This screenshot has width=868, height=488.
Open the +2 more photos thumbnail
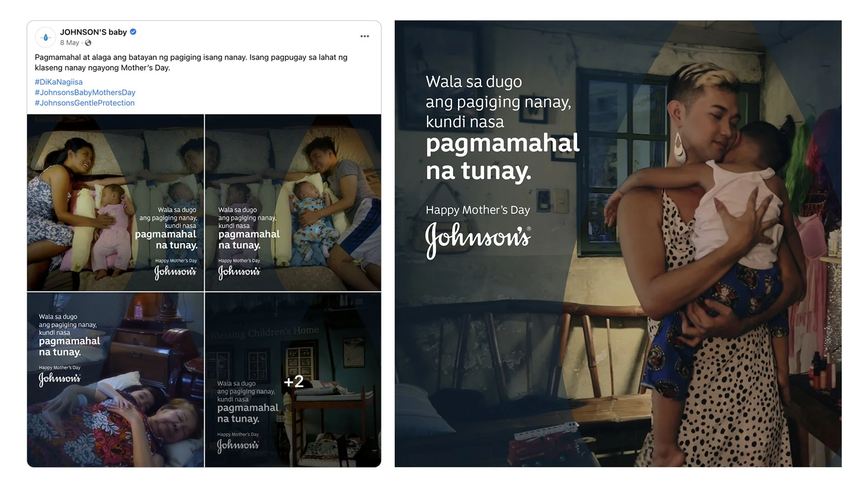(293, 380)
